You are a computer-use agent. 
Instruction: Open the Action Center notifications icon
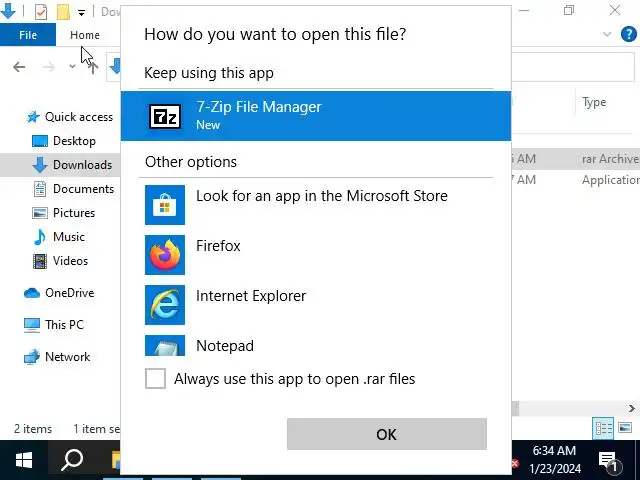click(610, 460)
